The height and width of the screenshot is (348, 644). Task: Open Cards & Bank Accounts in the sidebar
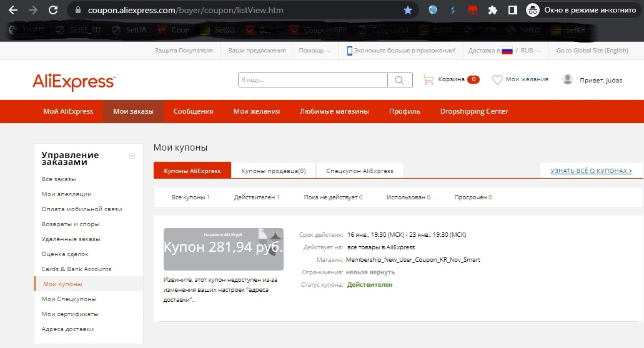click(x=76, y=269)
